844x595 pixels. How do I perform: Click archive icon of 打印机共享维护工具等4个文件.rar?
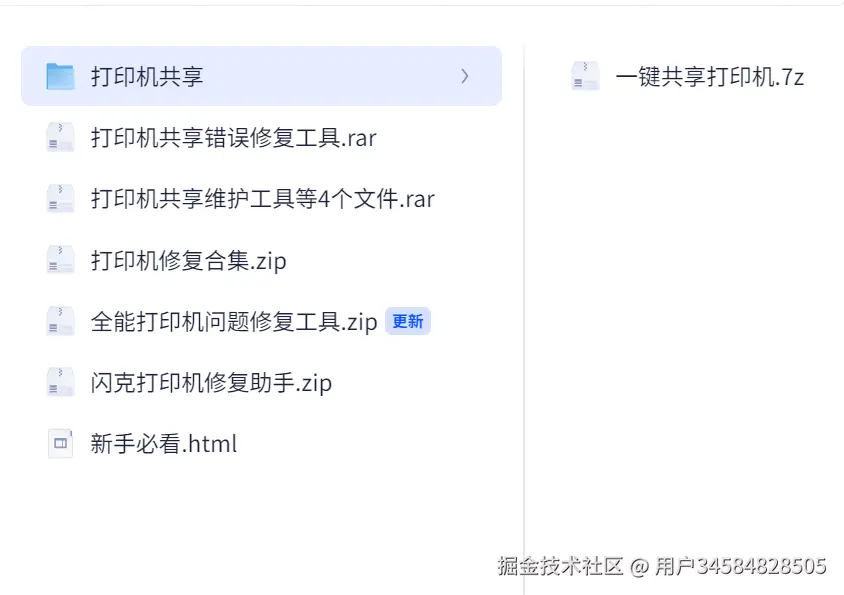(60, 198)
